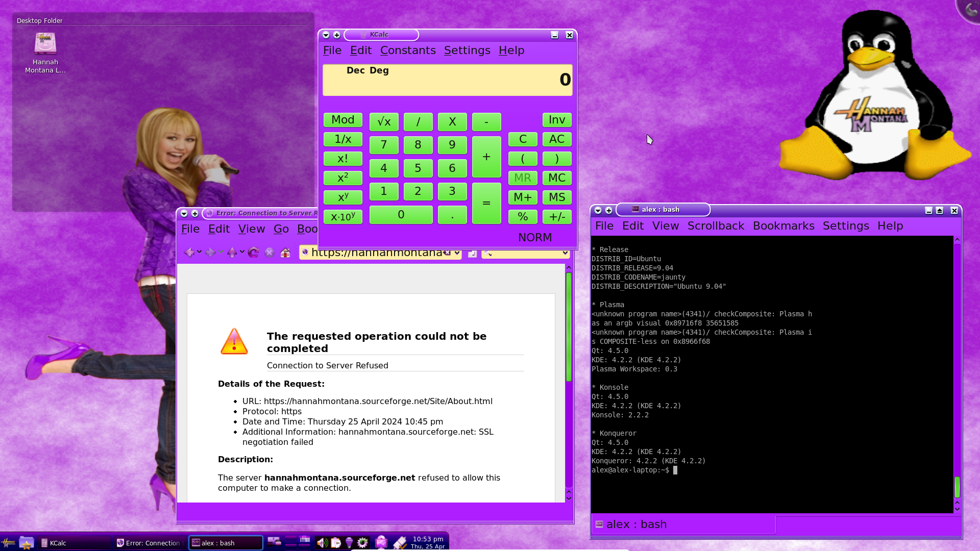Open the Plasma toolbox in the desktop corner
Screen dimensions: 980x551
click(x=970, y=9)
